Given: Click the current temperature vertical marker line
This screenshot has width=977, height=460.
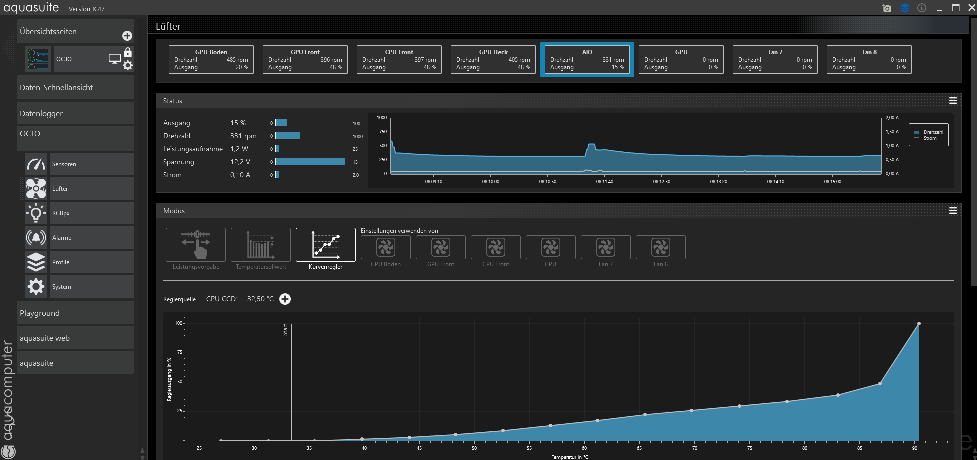Looking at the screenshot, I should tap(292, 381).
